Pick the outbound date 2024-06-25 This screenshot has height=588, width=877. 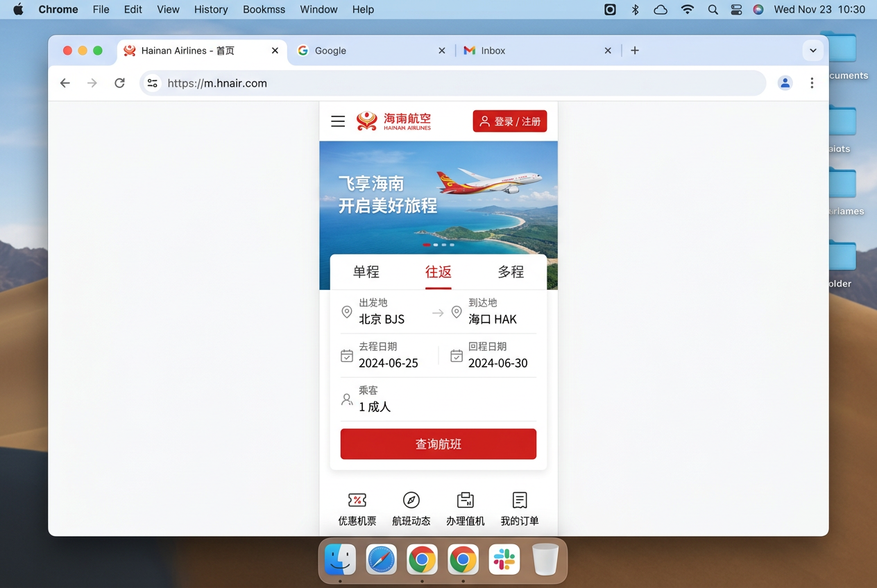[x=389, y=363]
